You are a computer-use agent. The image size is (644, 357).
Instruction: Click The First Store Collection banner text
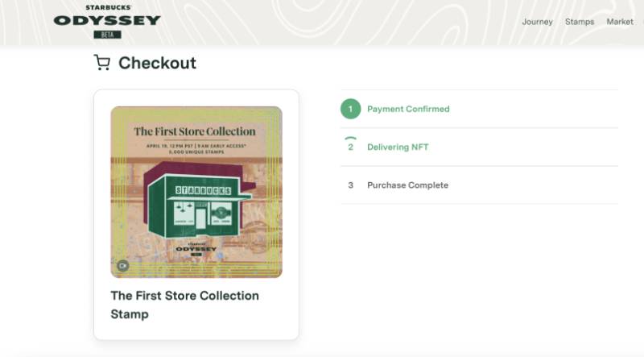(195, 131)
